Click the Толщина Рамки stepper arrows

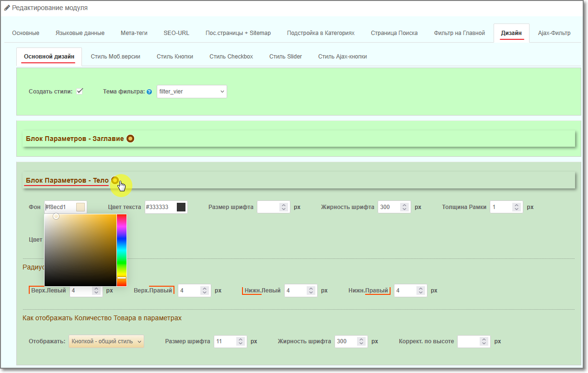pos(516,207)
